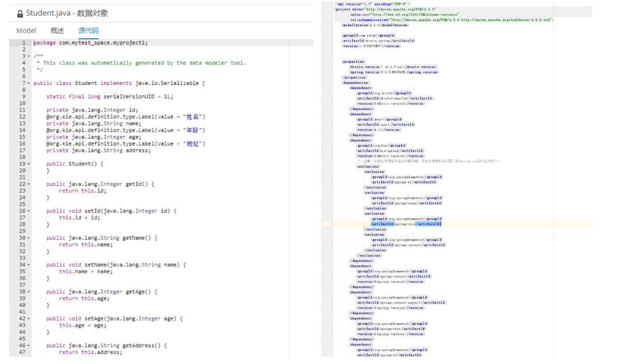Click the 'private java.lang.Integer id;' line
This screenshot has width=636, height=364.
point(92,110)
